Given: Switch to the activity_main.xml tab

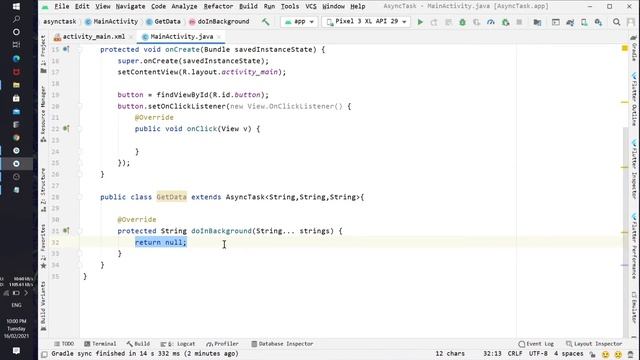Looking at the screenshot, I should (93, 37).
